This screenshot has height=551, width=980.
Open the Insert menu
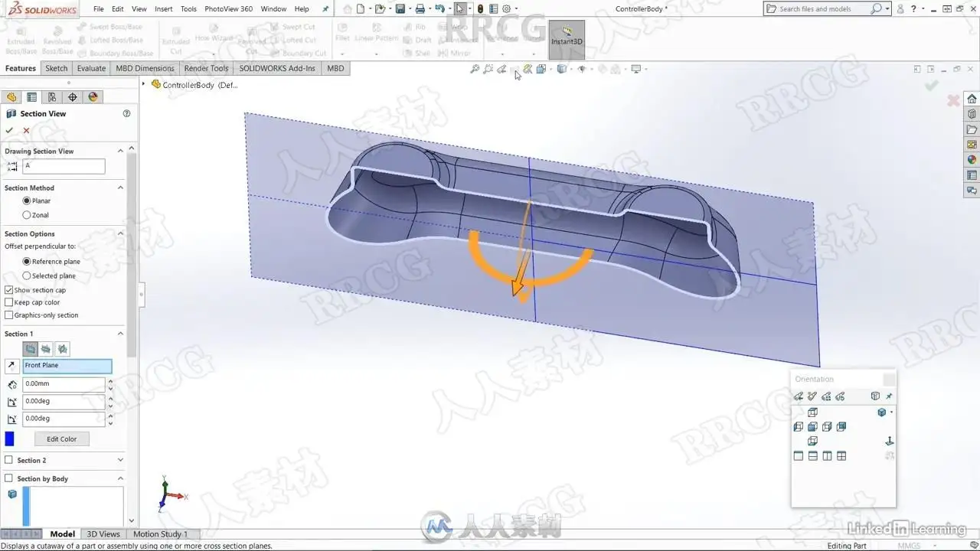pyautogui.click(x=163, y=9)
